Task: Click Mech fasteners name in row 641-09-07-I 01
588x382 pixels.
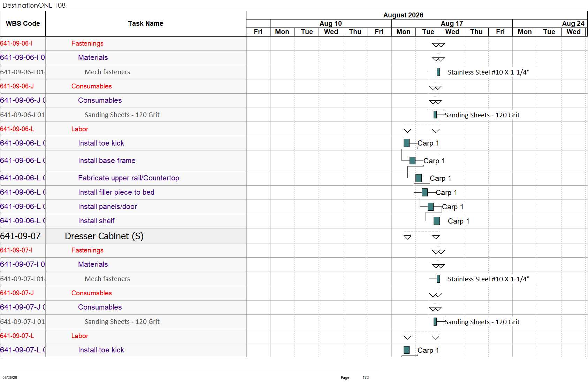Action: [x=107, y=279]
